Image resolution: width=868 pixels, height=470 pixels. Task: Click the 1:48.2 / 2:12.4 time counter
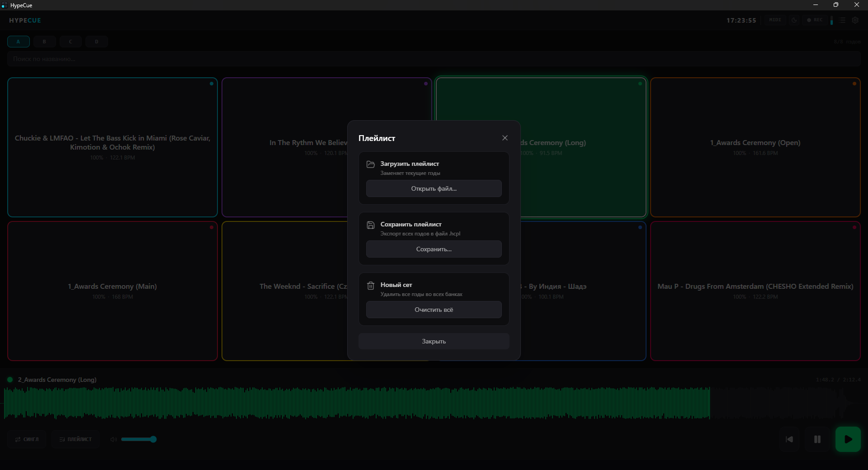pyautogui.click(x=838, y=380)
